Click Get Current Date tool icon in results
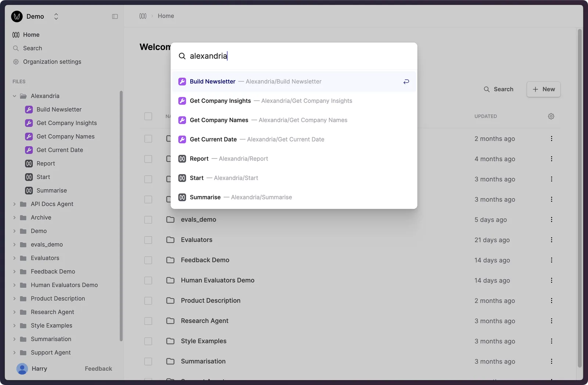Screen dimensions: 588x385 [182, 139]
